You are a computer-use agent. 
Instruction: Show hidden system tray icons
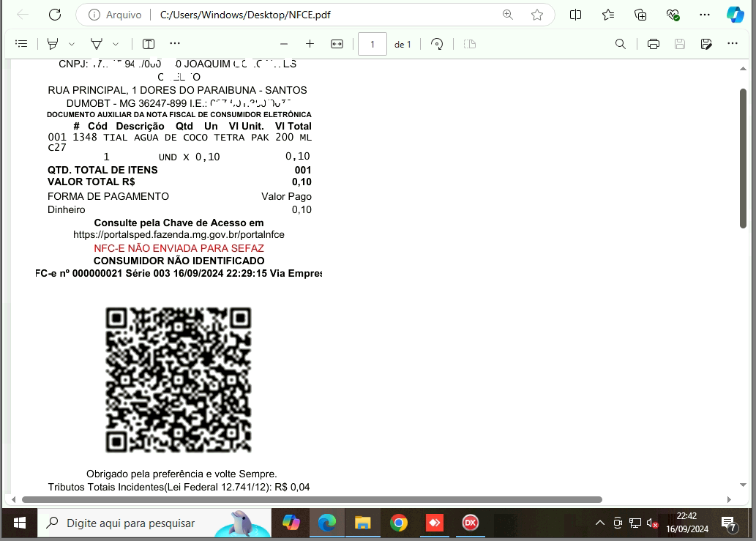pyautogui.click(x=600, y=523)
